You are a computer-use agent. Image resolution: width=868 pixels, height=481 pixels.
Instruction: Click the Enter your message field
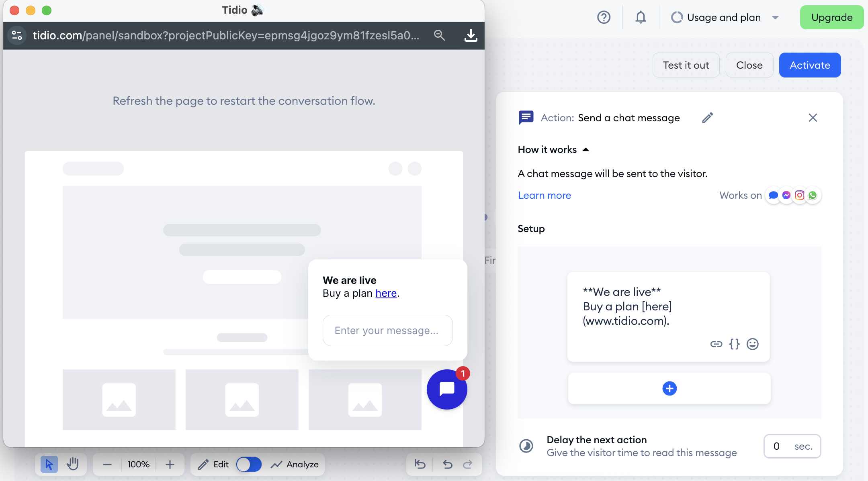coord(387,330)
